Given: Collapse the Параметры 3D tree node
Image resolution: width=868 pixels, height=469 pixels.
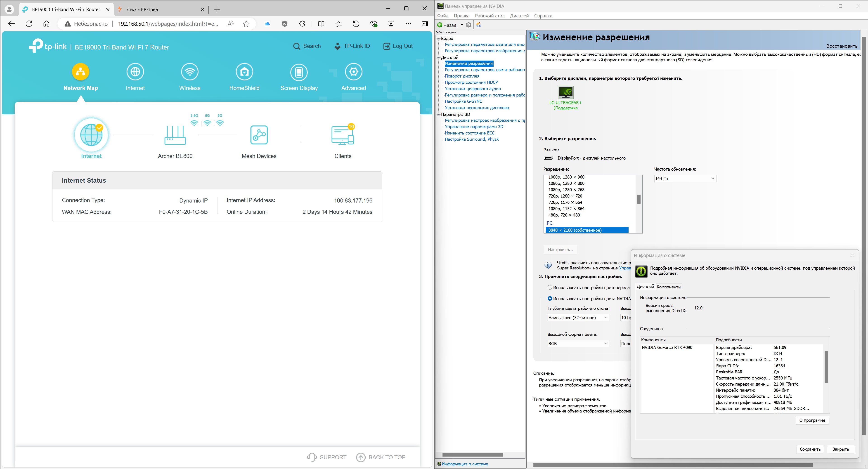Looking at the screenshot, I should [439, 115].
